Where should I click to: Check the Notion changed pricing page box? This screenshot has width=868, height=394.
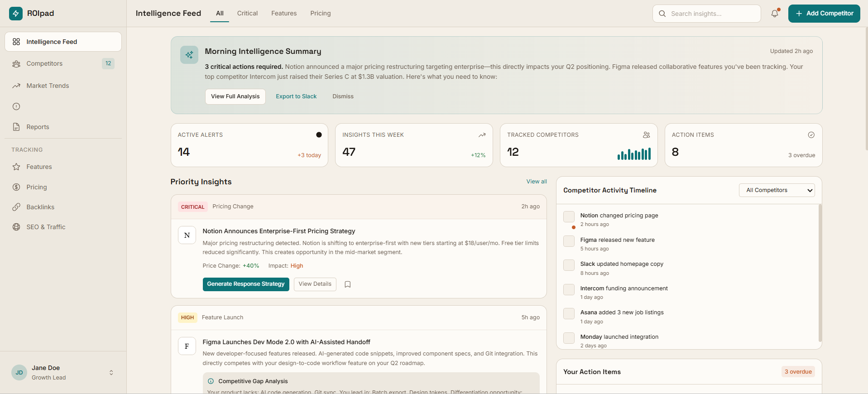[x=569, y=216]
